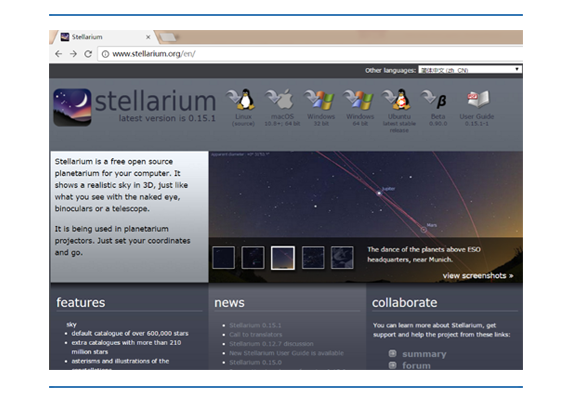Click the site info icon in address bar
Screen dimensions: 581x403
click(x=105, y=54)
